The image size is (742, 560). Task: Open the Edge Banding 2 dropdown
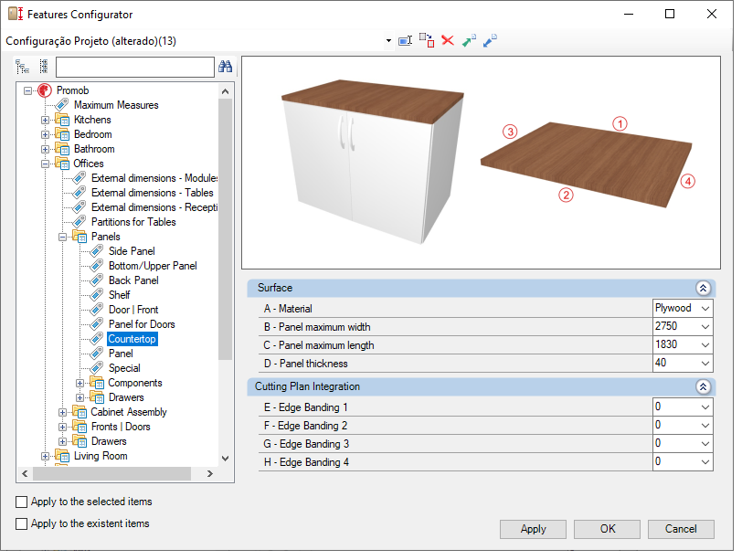705,426
